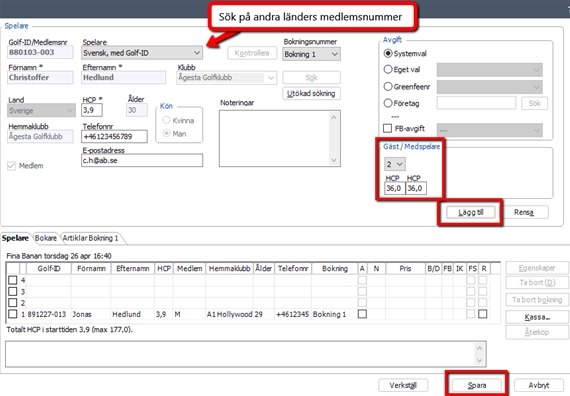The height and width of the screenshot is (396, 570).
Task: Click the Återköp button
Action: point(537,332)
